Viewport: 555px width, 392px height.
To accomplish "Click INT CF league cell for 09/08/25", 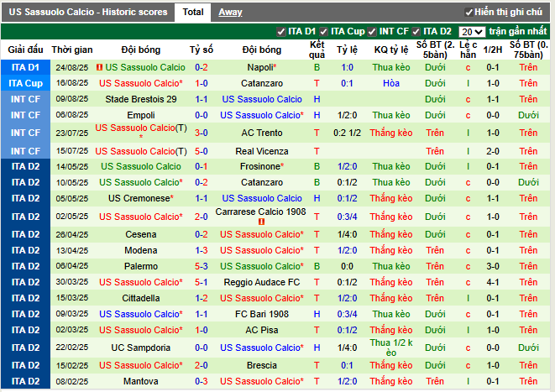I will coord(25,99).
